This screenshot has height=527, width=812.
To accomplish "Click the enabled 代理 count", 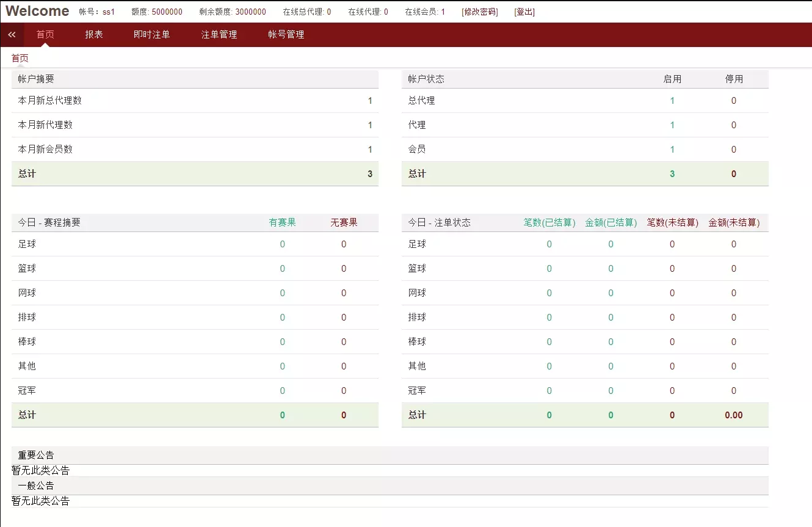I will tap(672, 125).
